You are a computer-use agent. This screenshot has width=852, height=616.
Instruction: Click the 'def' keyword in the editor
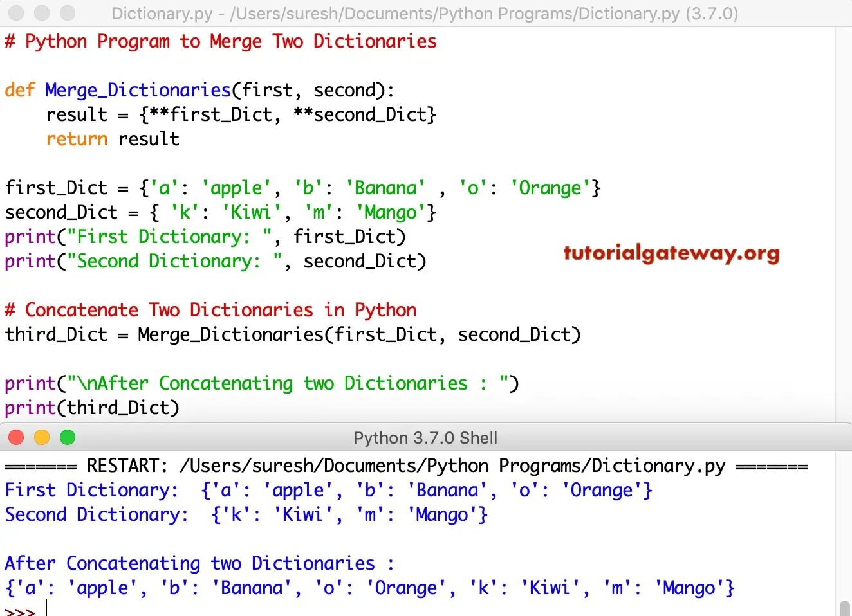(x=20, y=90)
